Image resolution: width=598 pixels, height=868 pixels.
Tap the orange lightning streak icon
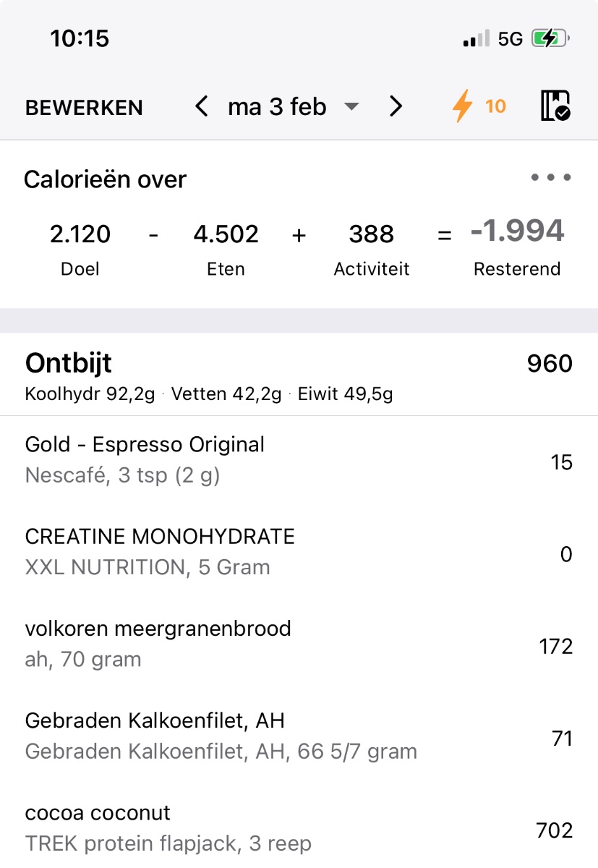(462, 107)
